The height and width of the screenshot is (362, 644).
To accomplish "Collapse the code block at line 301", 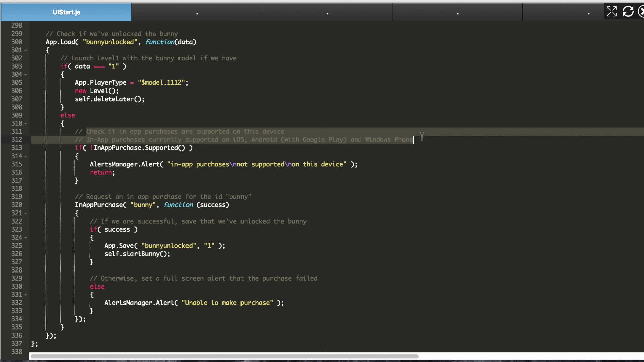I will (x=25, y=50).
